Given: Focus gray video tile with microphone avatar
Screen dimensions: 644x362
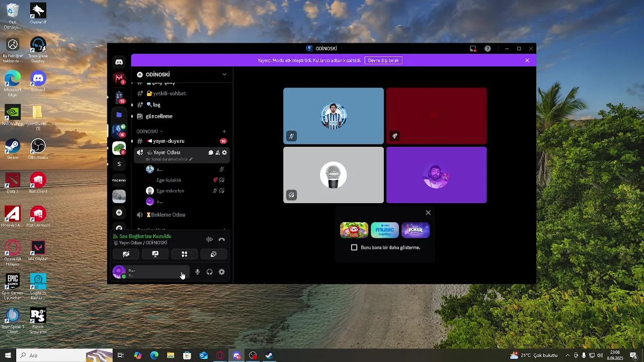Looking at the screenshot, I should (x=334, y=175).
